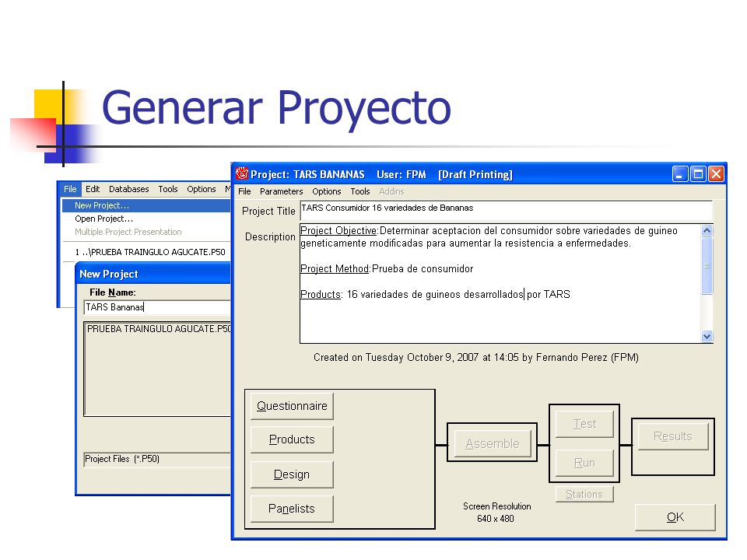The image size is (747, 560).
Task: Open Options menu in Project window
Action: [326, 191]
